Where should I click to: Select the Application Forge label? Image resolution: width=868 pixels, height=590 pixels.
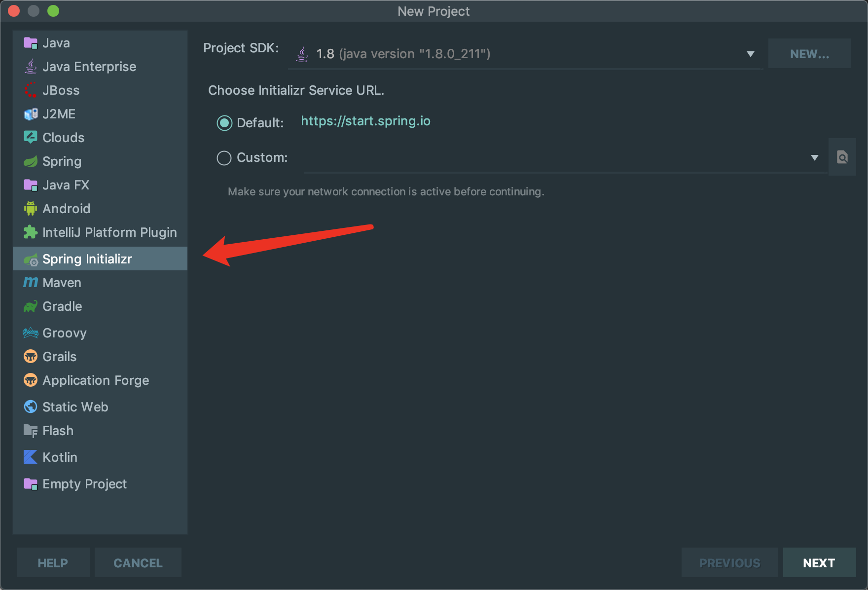[96, 380]
